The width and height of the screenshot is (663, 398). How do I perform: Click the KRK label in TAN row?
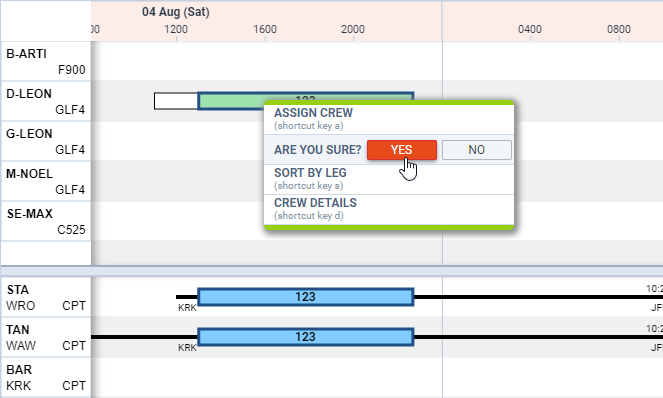click(x=187, y=348)
